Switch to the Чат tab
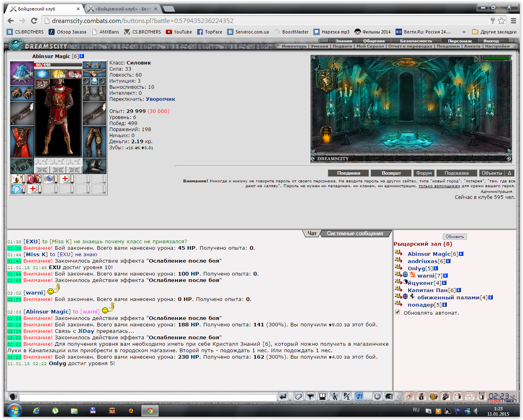This screenshot has width=523, height=420. click(x=312, y=234)
